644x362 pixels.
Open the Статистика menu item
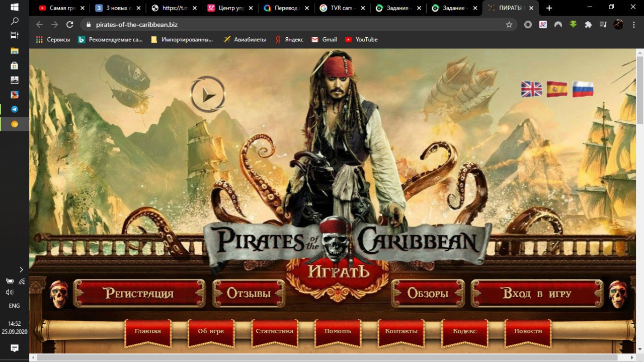(x=274, y=332)
